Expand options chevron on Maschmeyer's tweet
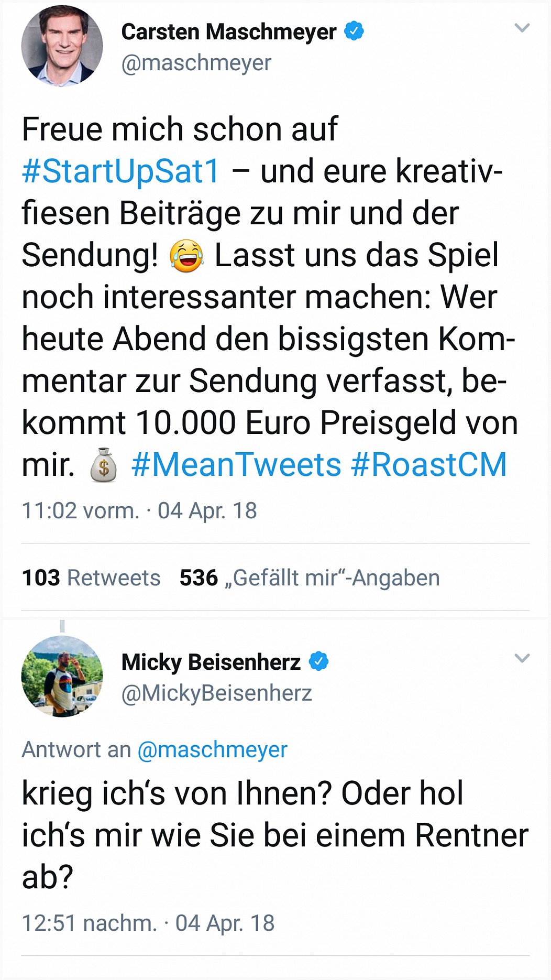This screenshot has height=980, width=551. tap(522, 28)
